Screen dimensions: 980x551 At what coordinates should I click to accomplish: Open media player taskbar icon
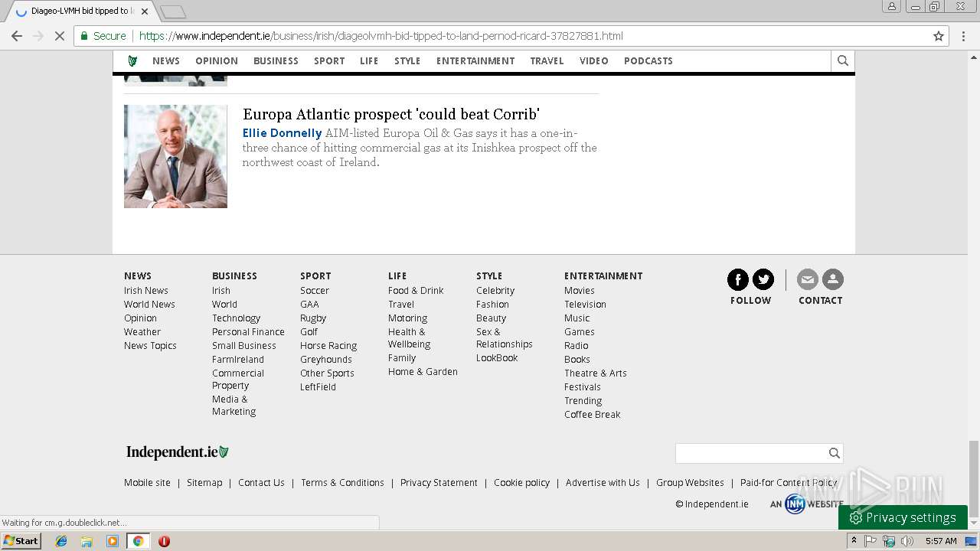point(113,541)
